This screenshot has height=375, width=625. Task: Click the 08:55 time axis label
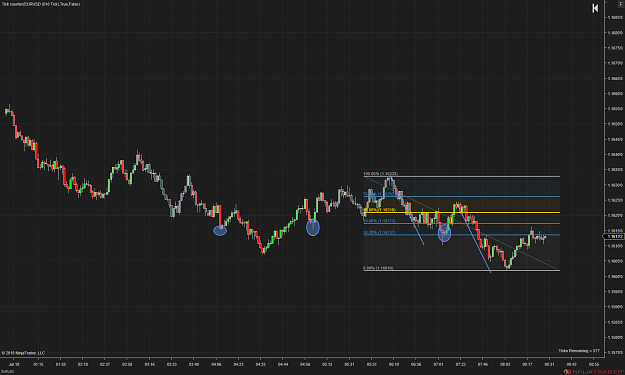(594, 364)
